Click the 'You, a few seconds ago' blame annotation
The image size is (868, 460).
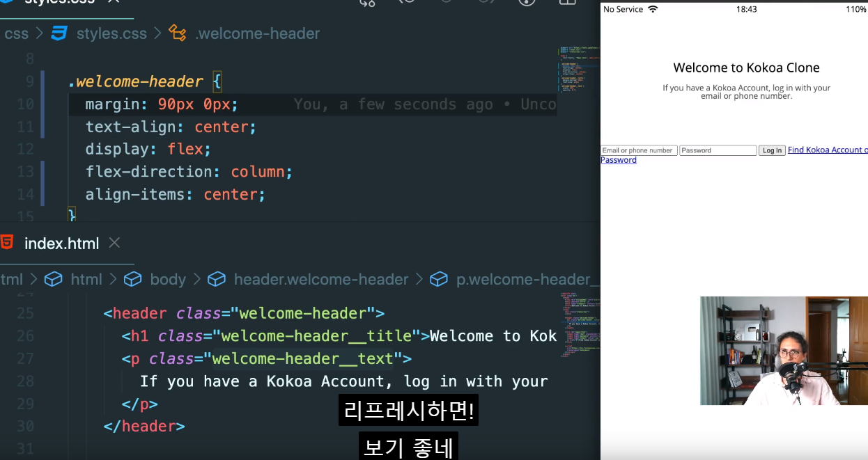[x=393, y=104]
